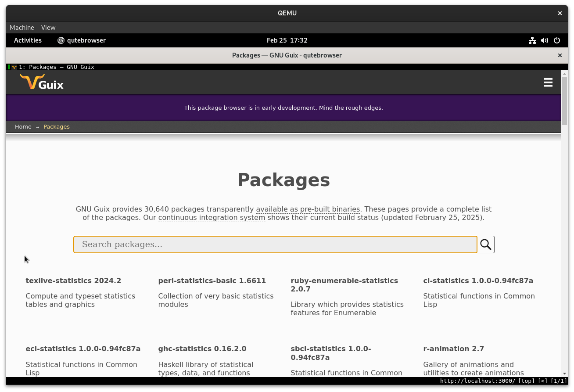574x392 pixels.
Task: Open r-animation 2.7 package
Action: click(x=454, y=349)
